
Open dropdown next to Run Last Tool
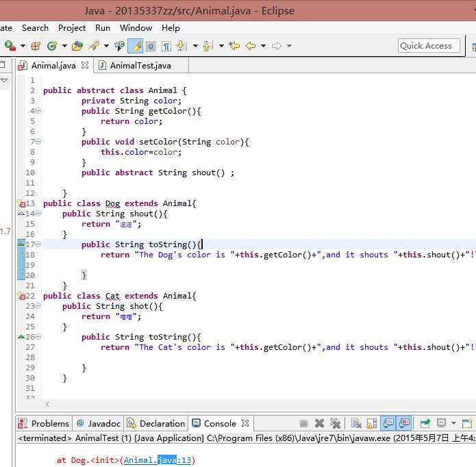23,46
